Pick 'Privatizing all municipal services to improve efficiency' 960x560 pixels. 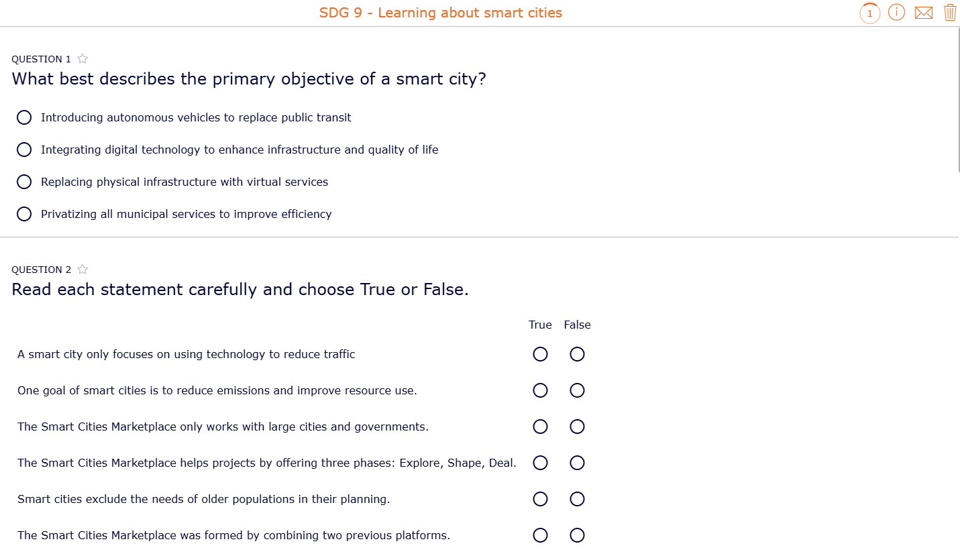[x=24, y=213]
